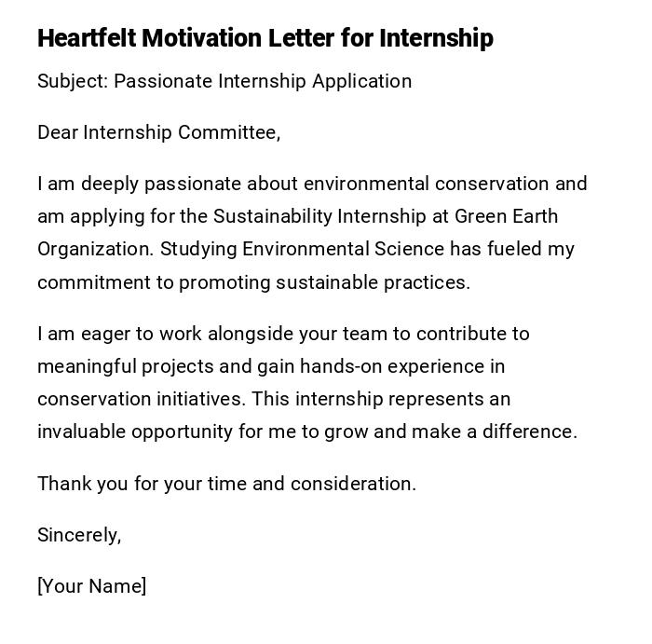Viewport: 652px width, 644px height.
Task: Click the 'Dear Internship Committee,' greeting
Action: pyautogui.click(x=158, y=132)
